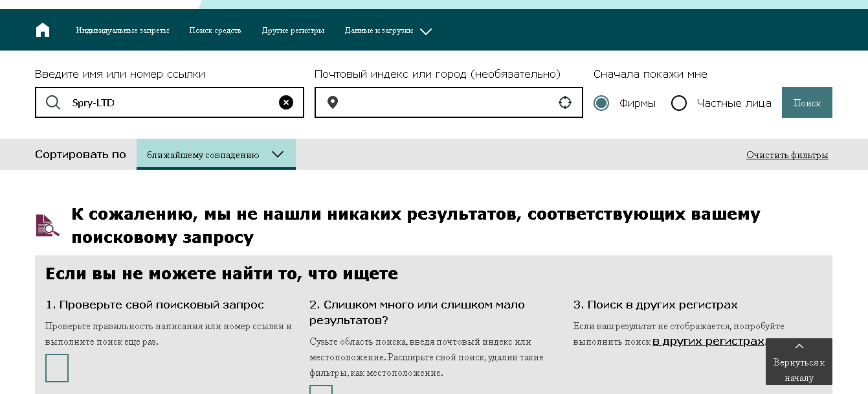Image resolution: width=868 pixels, height=394 pixels.
Task: Click the magnifying glass in the search field
Action: [x=53, y=102]
